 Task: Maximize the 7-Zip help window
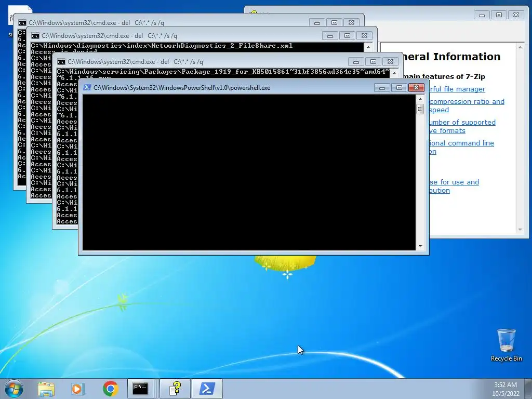tap(499, 15)
